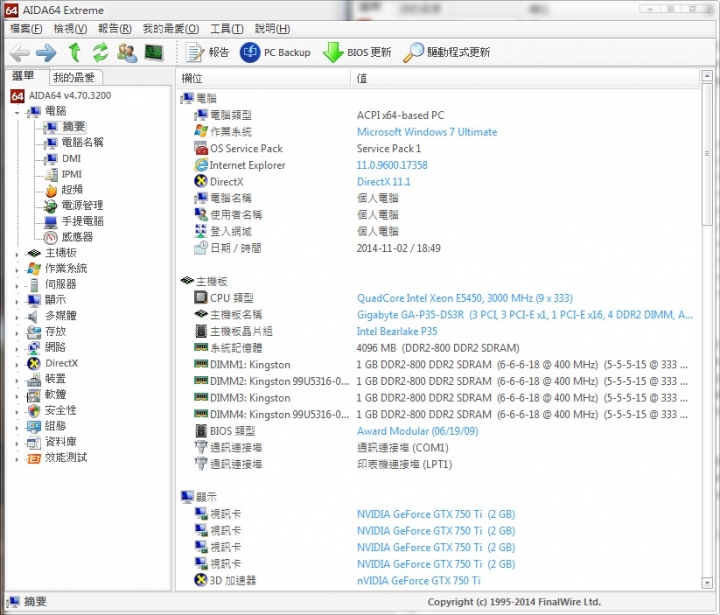The height and width of the screenshot is (615, 720).
Task: Collapse the 電腦 tree node
Action: pyautogui.click(x=17, y=112)
